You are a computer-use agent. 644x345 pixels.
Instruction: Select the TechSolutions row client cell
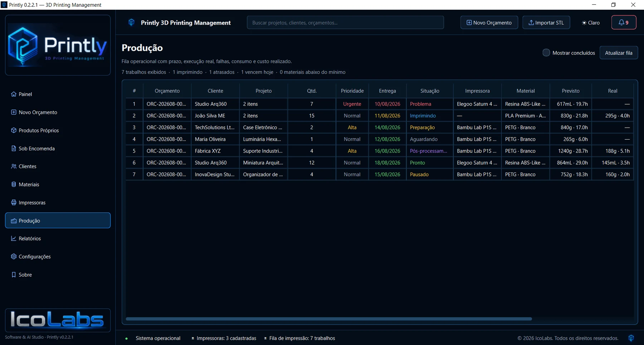(215, 127)
